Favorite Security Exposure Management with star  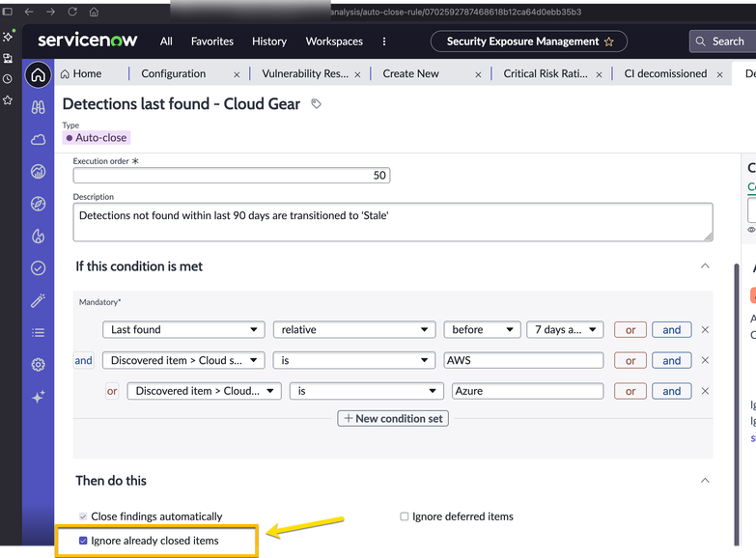[609, 42]
